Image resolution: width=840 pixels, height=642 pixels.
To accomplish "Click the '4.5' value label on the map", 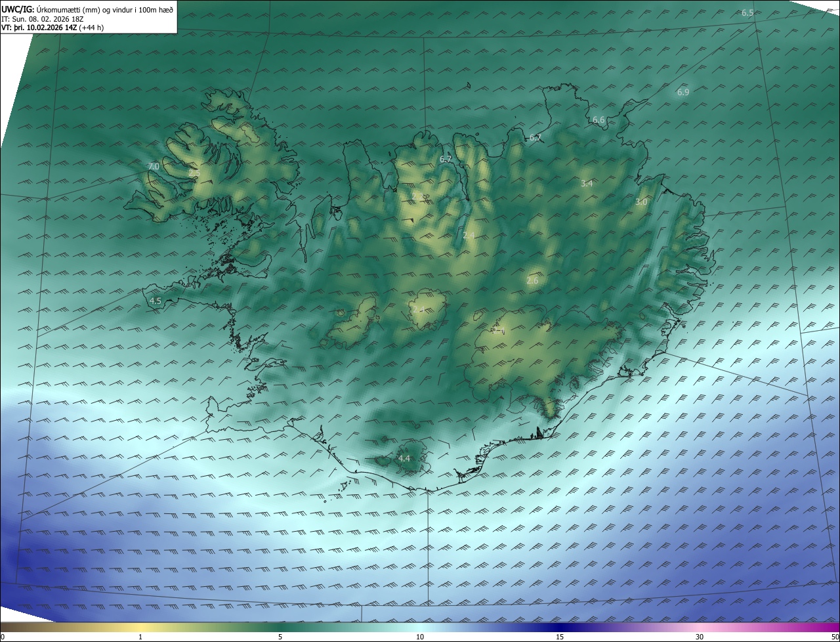I will pos(156,301).
